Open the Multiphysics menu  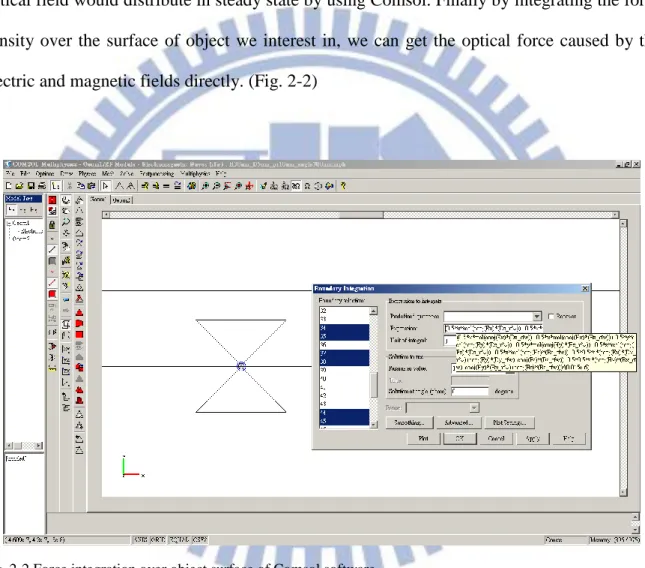pyautogui.click(x=195, y=174)
